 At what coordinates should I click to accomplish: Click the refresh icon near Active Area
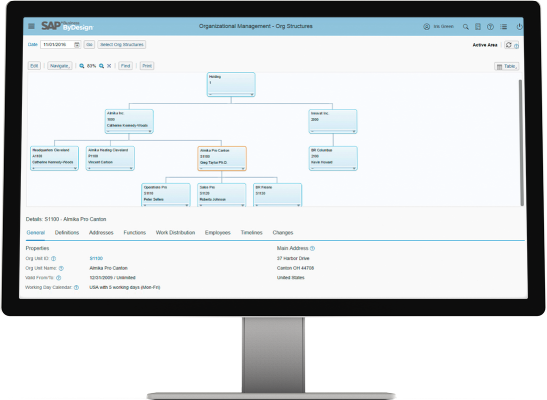pyautogui.click(x=509, y=45)
